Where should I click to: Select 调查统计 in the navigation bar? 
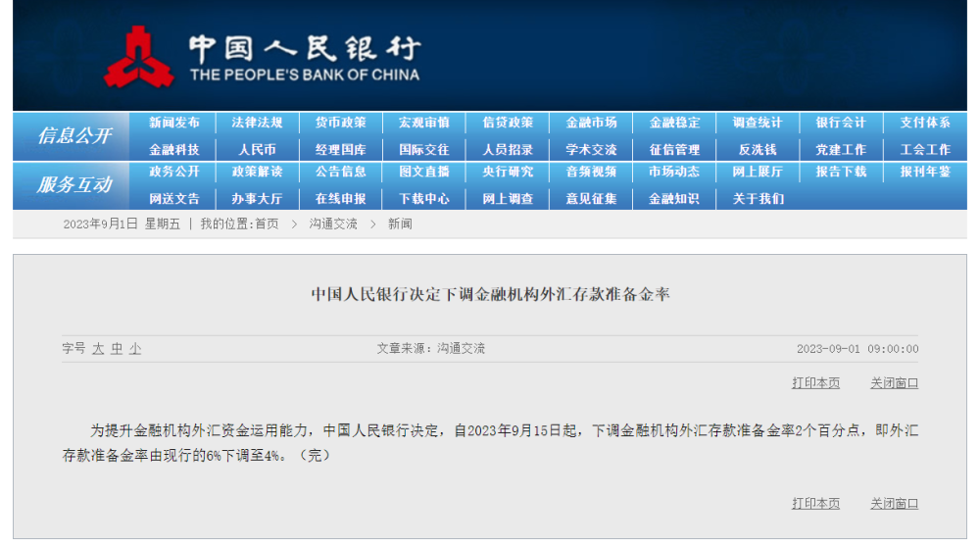758,124
